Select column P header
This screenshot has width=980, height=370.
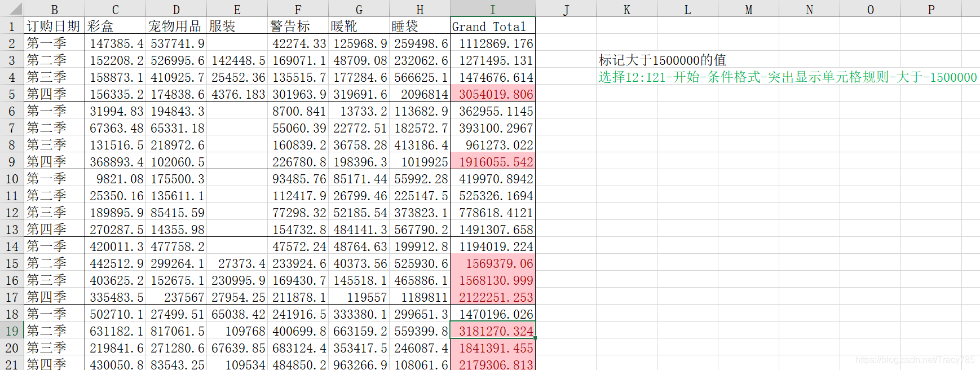(x=931, y=8)
